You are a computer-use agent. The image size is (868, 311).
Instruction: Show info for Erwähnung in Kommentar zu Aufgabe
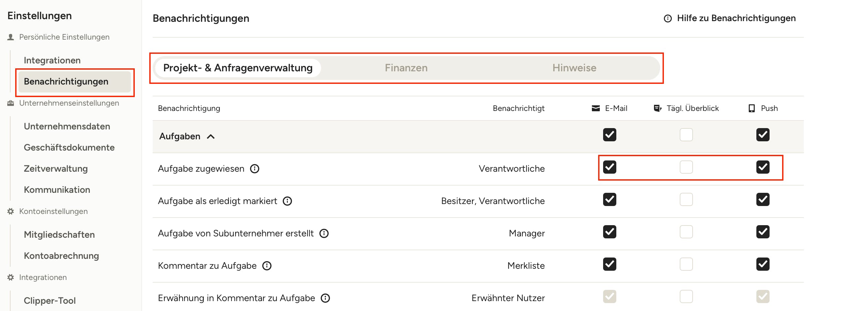click(325, 298)
